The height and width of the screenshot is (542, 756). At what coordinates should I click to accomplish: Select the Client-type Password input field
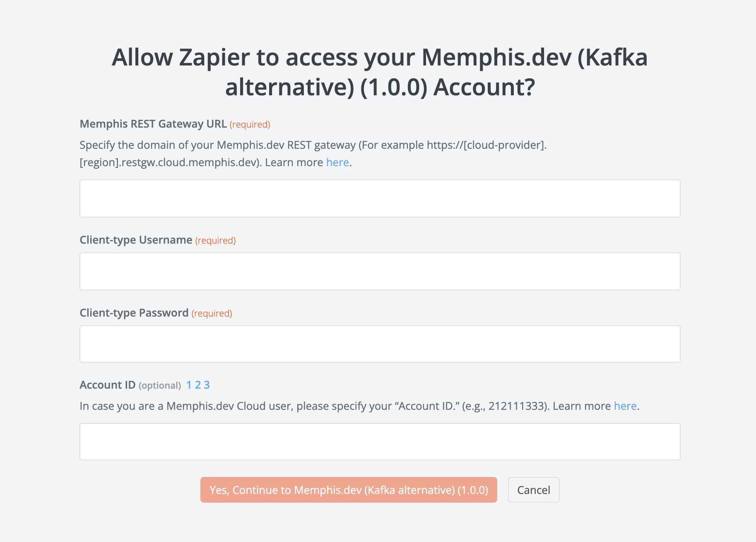tap(380, 344)
